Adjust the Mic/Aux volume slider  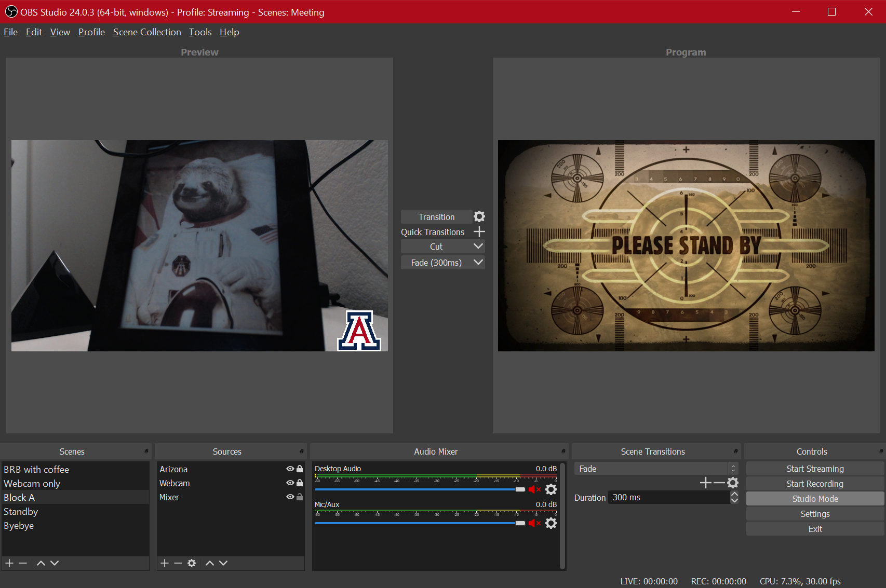click(420, 523)
